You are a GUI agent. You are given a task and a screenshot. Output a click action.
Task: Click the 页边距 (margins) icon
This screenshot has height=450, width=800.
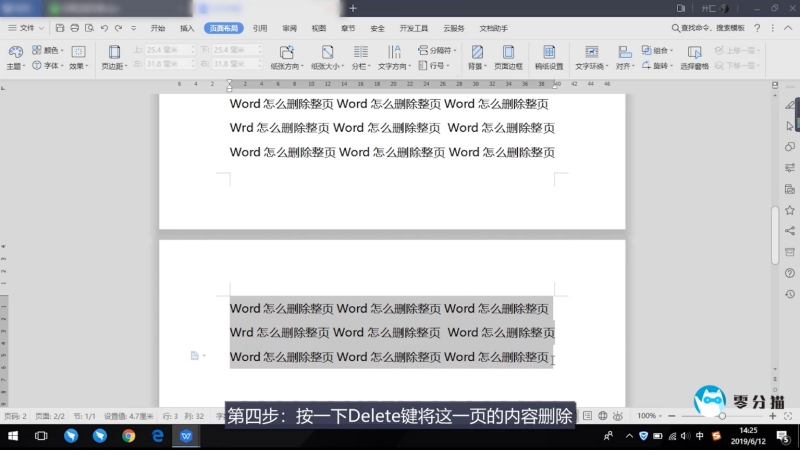[x=113, y=56]
